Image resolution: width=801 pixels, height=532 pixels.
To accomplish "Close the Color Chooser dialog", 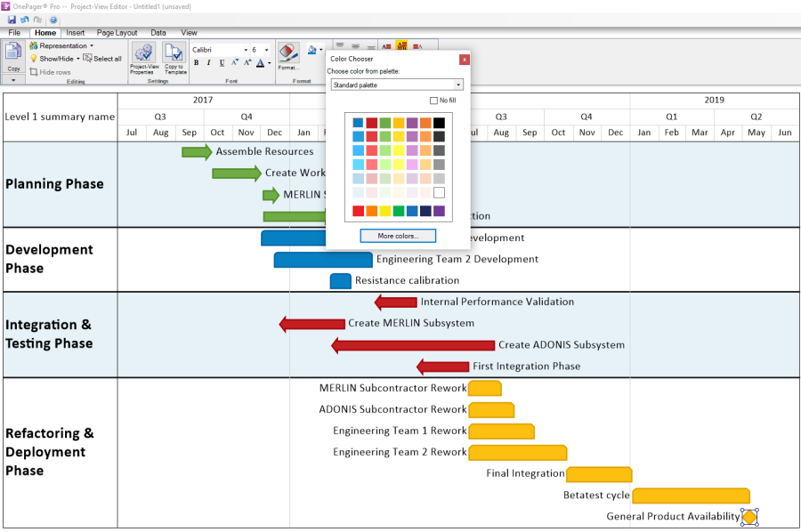I will 465,60.
